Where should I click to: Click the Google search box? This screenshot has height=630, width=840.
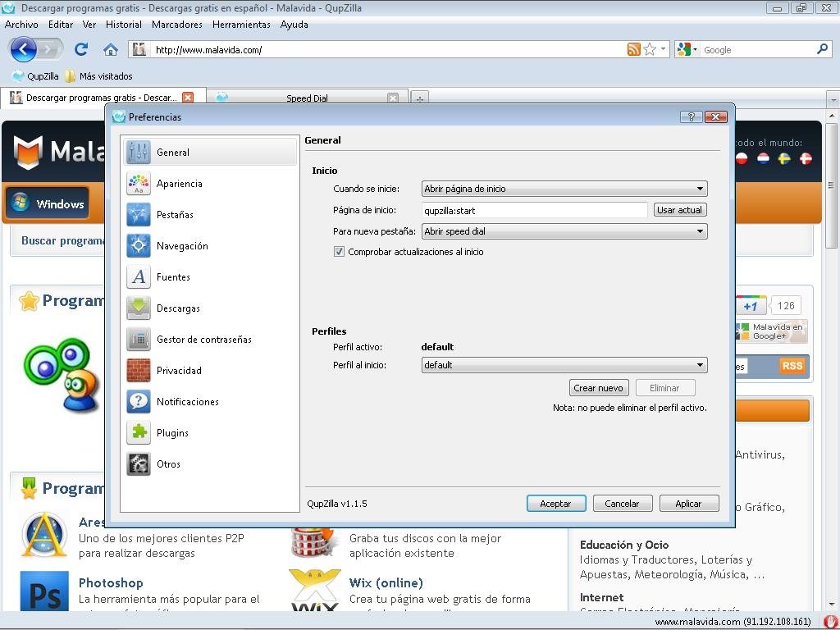pos(758,50)
